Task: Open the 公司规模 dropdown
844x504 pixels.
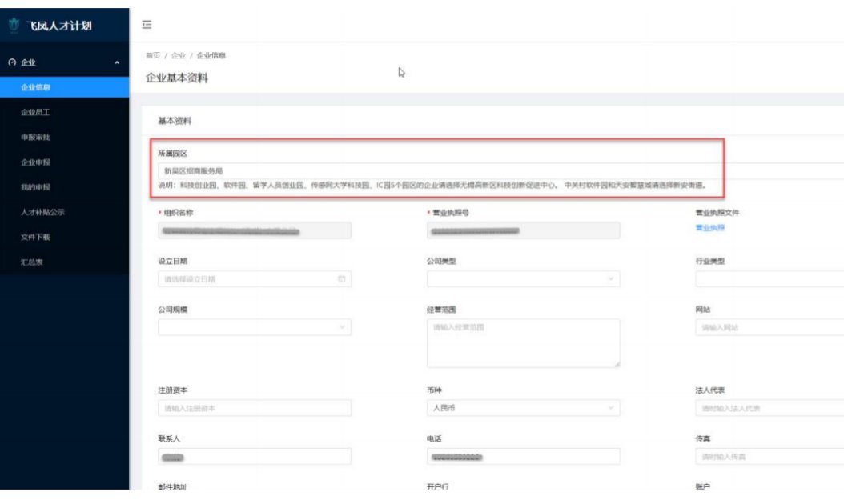Action: [x=254, y=327]
